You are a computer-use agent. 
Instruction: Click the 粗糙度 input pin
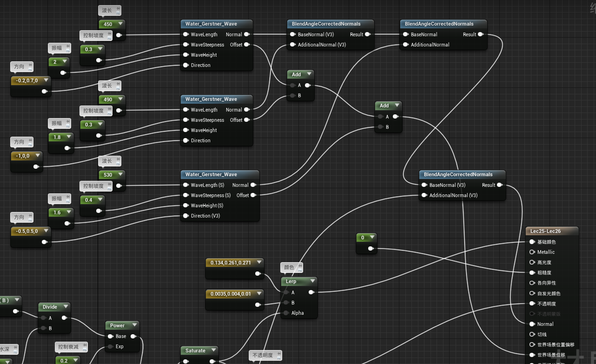[532, 273]
